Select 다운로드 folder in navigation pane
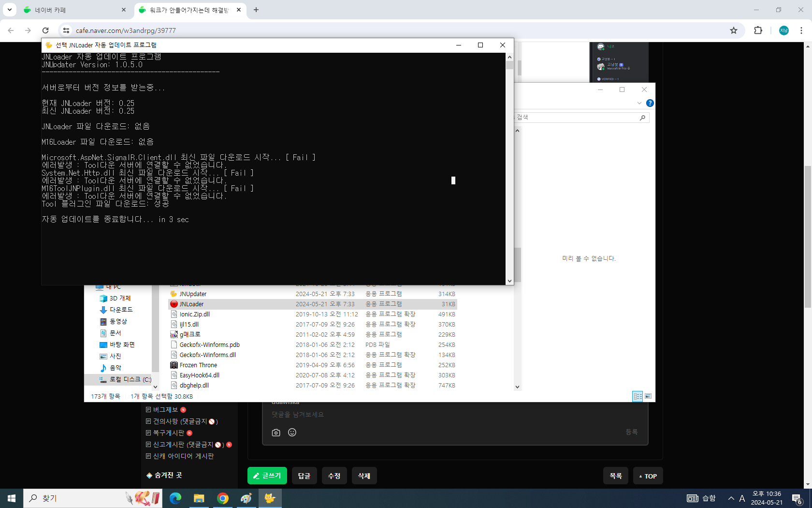The image size is (812, 508). click(121, 310)
